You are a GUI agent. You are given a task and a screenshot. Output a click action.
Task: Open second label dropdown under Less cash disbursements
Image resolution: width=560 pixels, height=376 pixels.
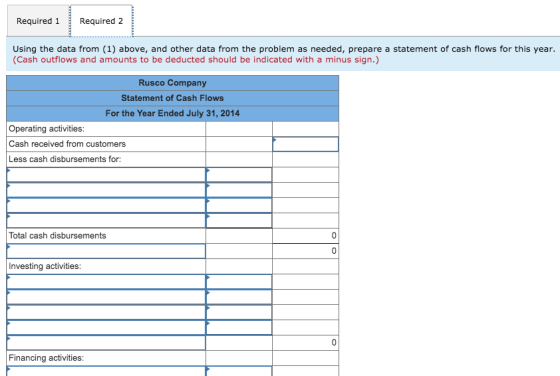tap(106, 190)
